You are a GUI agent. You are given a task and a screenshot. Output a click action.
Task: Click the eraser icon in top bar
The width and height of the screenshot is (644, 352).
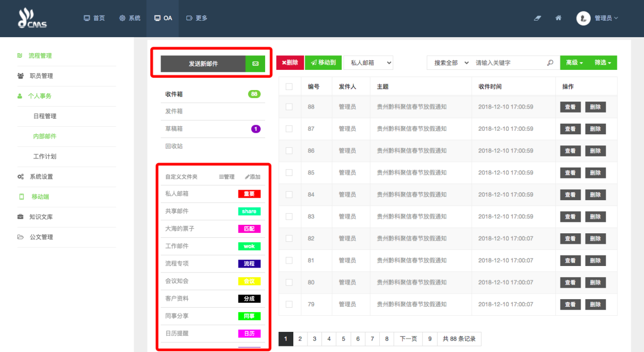tap(537, 18)
